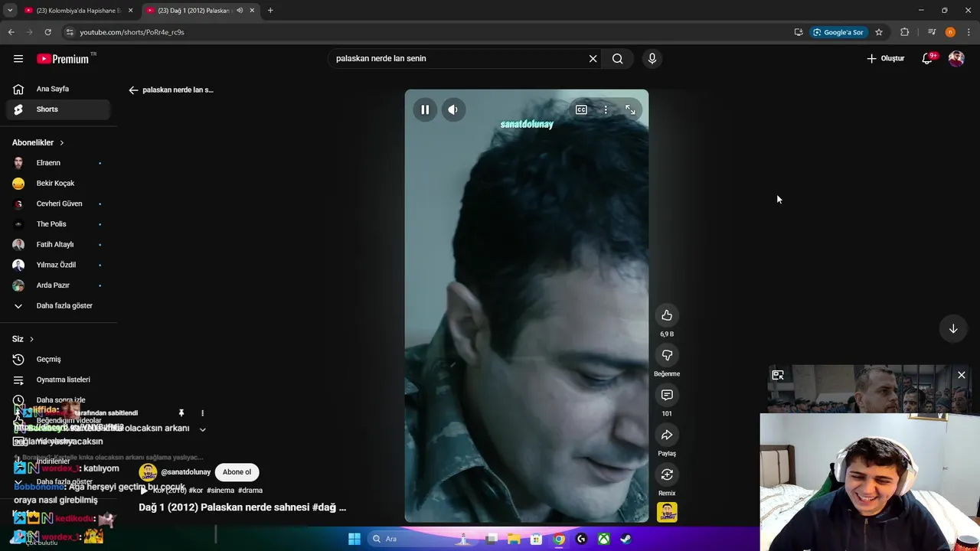Expand the Short to fullscreen
The image size is (980, 551).
630,109
